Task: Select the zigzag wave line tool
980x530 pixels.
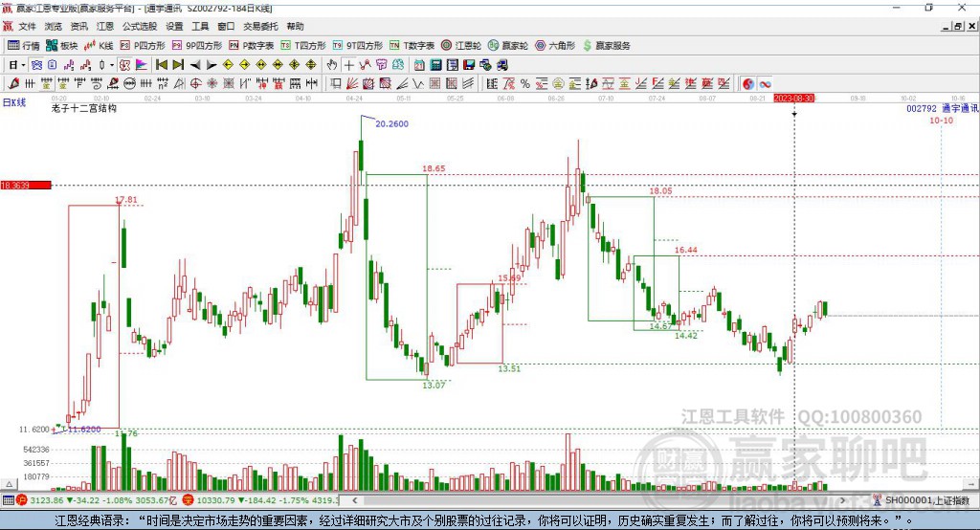Action: (x=417, y=84)
